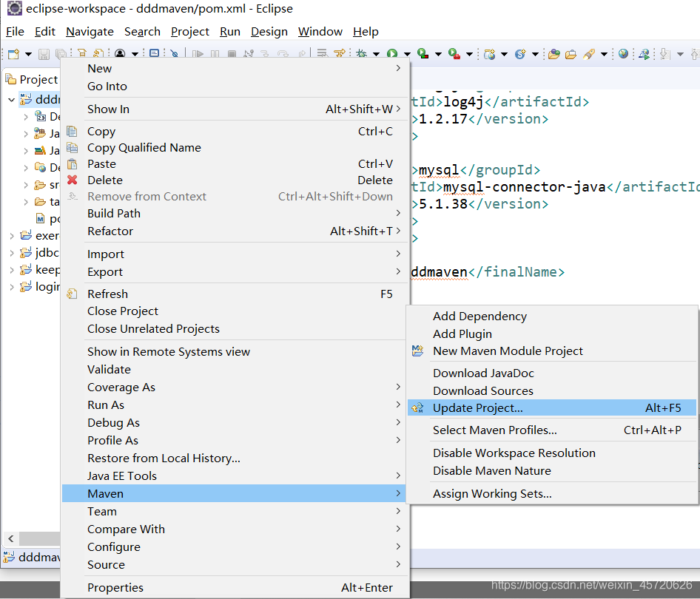Screen dimensions: 700x599
Task: Choose Download Sources in Maven submenu
Action: (552, 390)
